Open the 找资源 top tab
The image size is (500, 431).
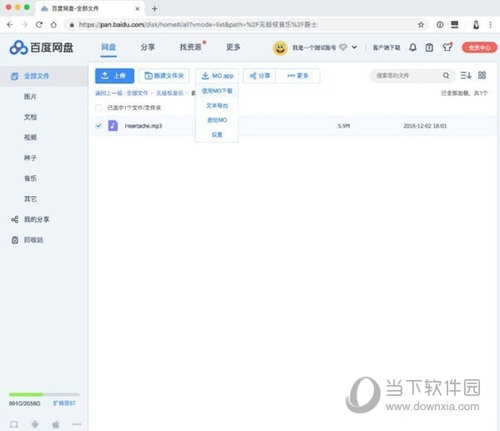(x=191, y=47)
